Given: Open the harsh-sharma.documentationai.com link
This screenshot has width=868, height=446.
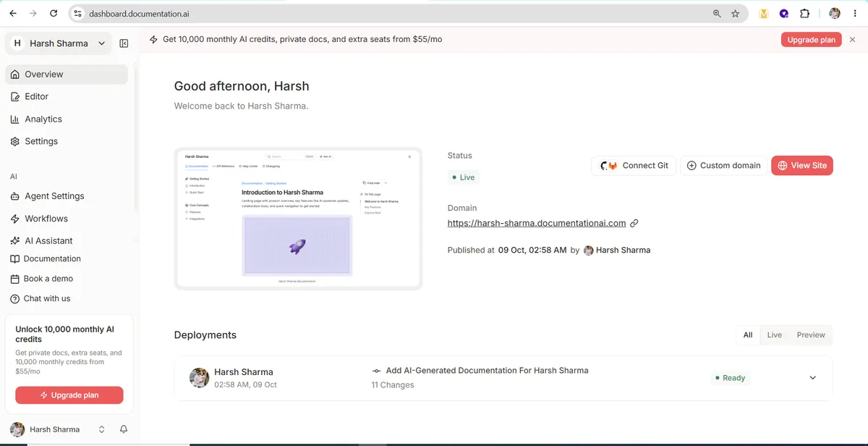Looking at the screenshot, I should (537, 223).
